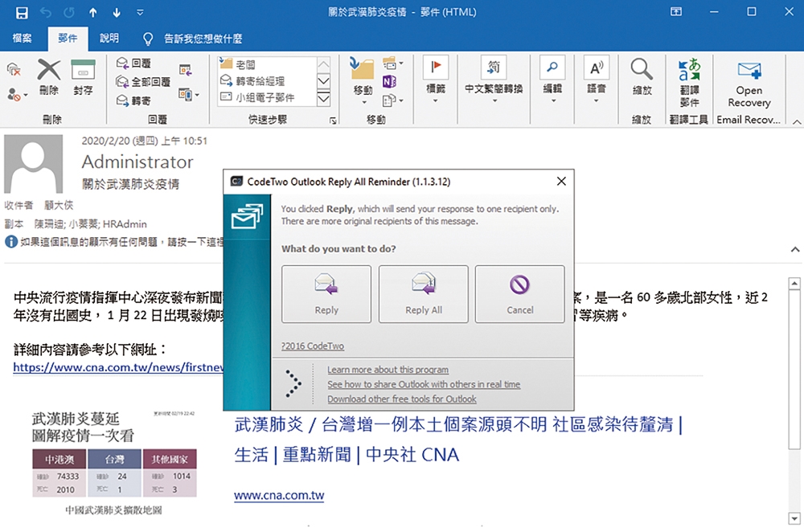Collapse the message header with the chevron

pyautogui.click(x=795, y=250)
